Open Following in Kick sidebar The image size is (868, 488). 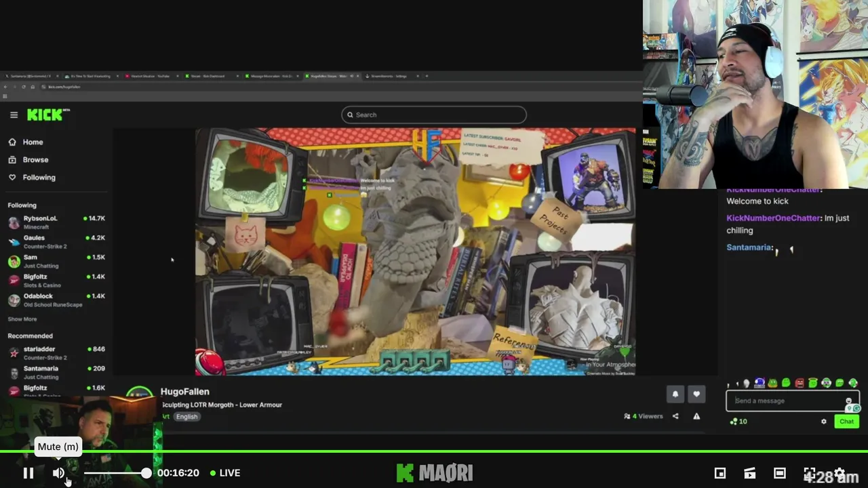coord(32,178)
